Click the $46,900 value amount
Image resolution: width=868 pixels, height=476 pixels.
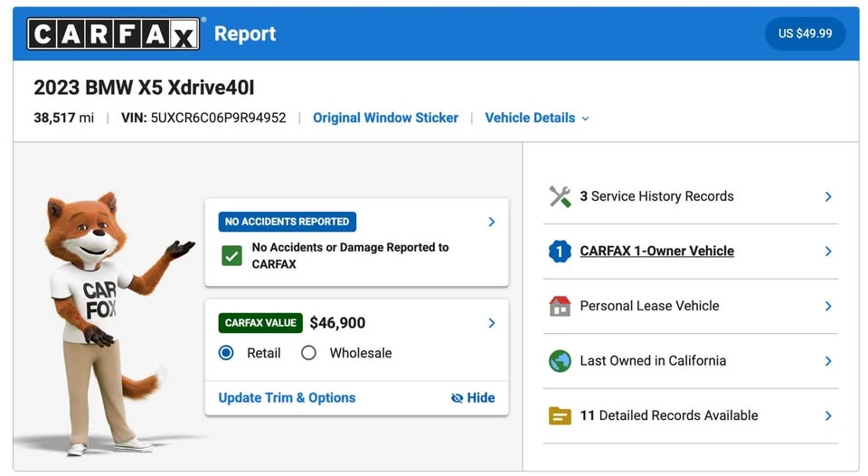pos(337,323)
